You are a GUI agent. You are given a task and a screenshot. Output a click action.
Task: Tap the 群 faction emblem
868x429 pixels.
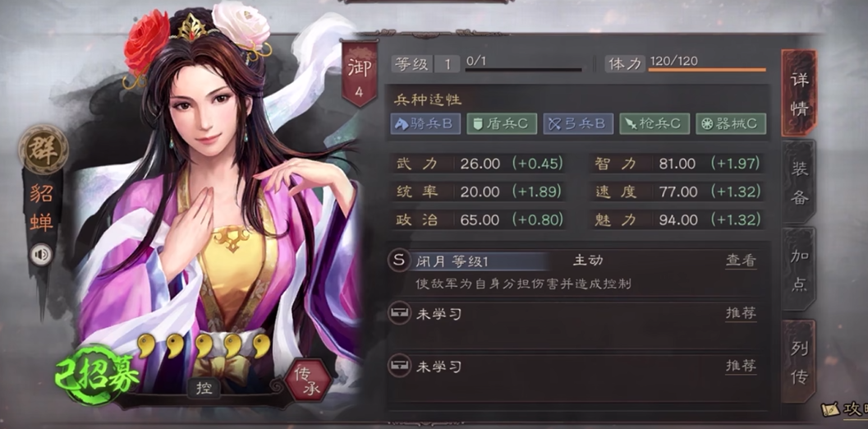click(x=43, y=150)
